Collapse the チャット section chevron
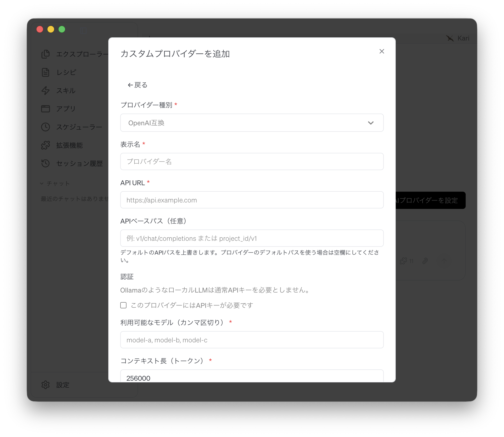Image resolution: width=504 pixels, height=437 pixels. 42,183
